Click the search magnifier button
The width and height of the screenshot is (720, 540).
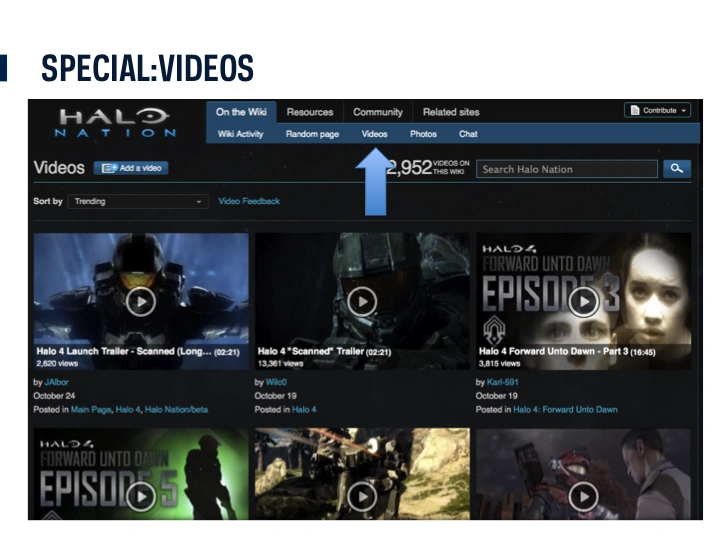(x=677, y=169)
